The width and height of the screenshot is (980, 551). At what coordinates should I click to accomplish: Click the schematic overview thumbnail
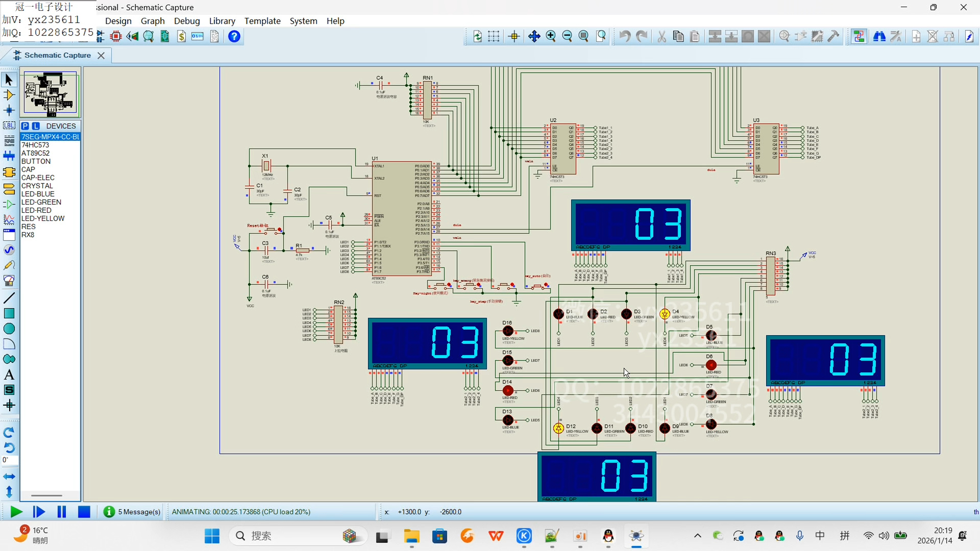(x=50, y=93)
